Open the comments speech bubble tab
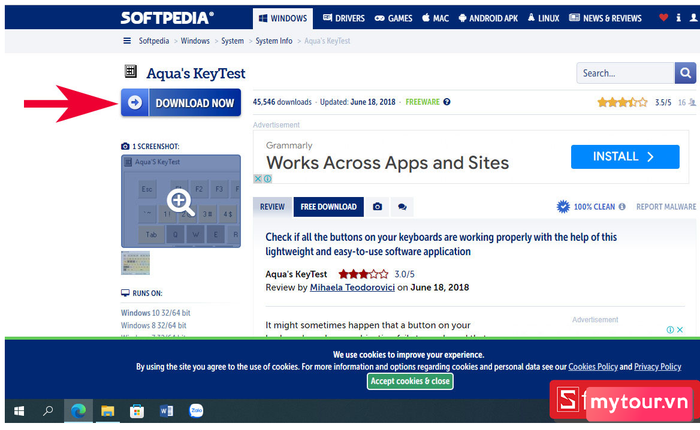The image size is (700, 430). [x=402, y=207]
